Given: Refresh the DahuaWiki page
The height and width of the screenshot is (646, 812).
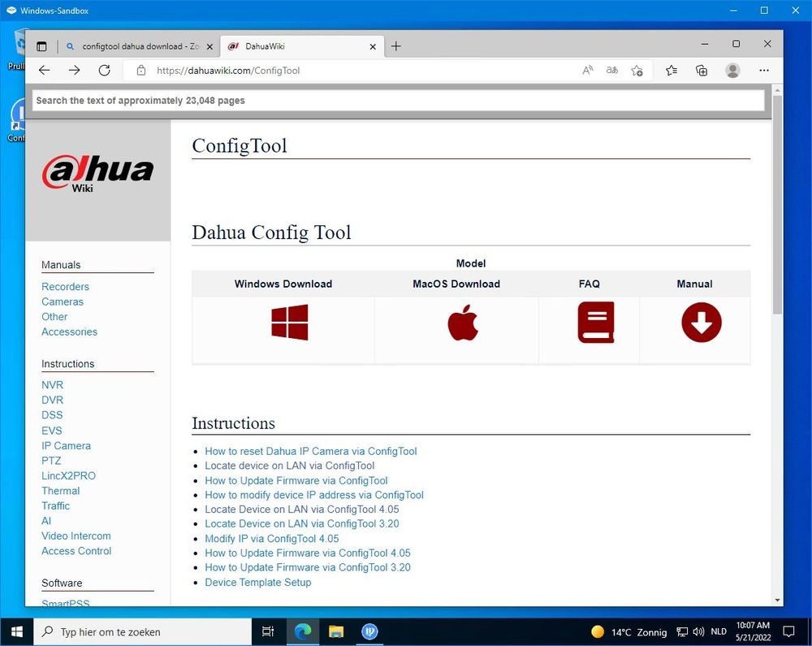Looking at the screenshot, I should pyautogui.click(x=105, y=71).
